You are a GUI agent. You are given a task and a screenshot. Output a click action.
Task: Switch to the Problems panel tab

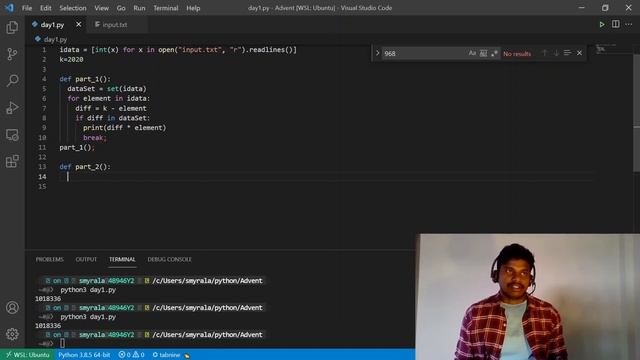49,259
